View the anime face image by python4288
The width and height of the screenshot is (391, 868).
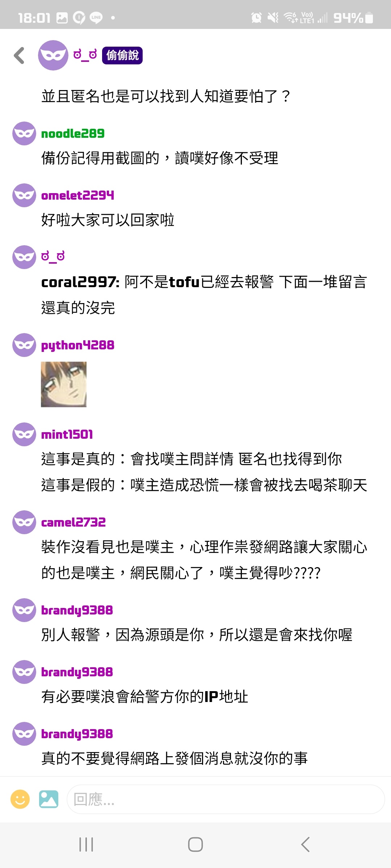tap(64, 384)
